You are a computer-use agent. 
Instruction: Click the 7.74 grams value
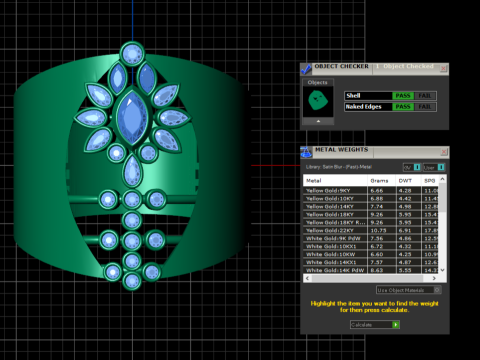point(377,207)
